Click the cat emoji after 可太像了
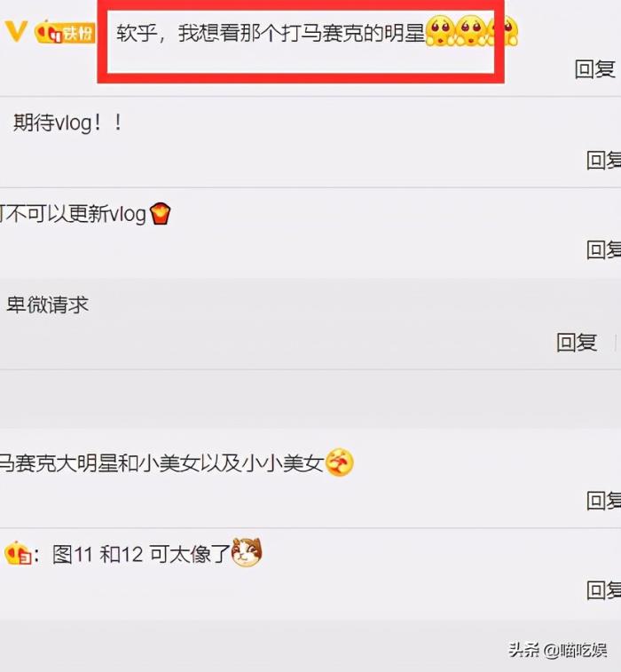The width and height of the screenshot is (621, 672). click(x=247, y=552)
